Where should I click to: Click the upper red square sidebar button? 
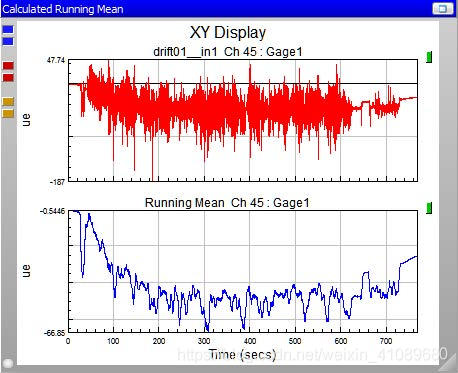[x=8, y=65]
